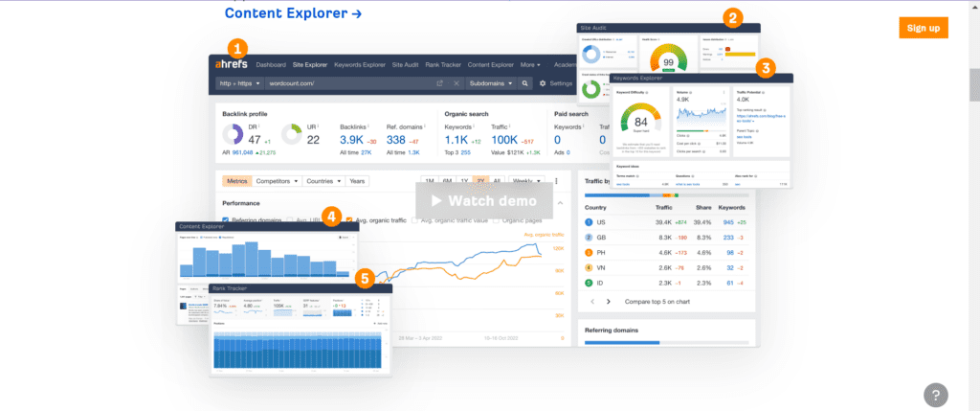Click the open-in-new-tab icon beside wordcount.com

click(439, 83)
